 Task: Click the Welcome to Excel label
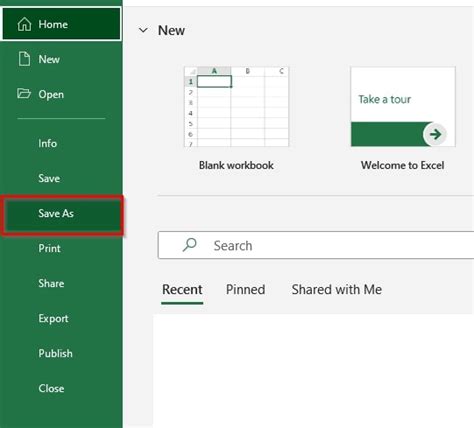click(x=403, y=165)
